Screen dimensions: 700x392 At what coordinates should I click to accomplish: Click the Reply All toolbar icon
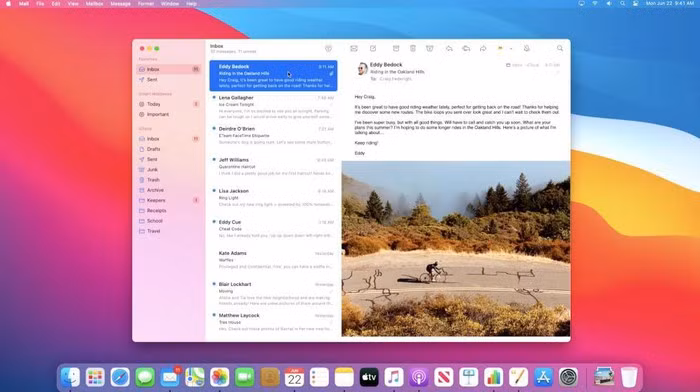pyautogui.click(x=466, y=48)
